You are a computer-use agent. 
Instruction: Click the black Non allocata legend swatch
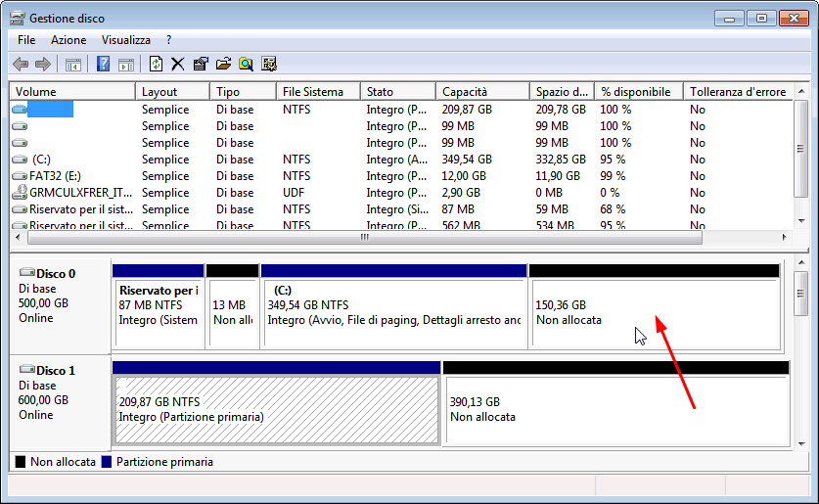[21, 462]
